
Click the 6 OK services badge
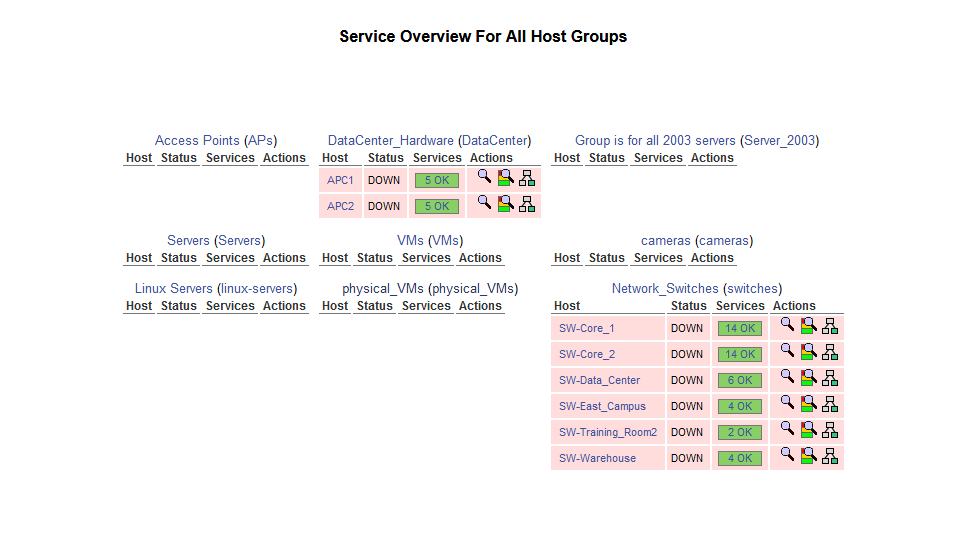click(740, 380)
